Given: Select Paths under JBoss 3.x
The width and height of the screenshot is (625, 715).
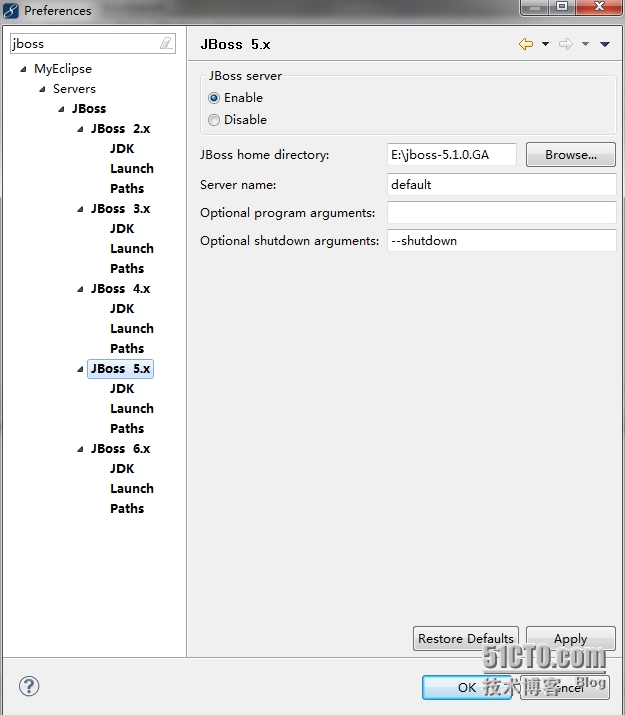Looking at the screenshot, I should click(x=127, y=269).
